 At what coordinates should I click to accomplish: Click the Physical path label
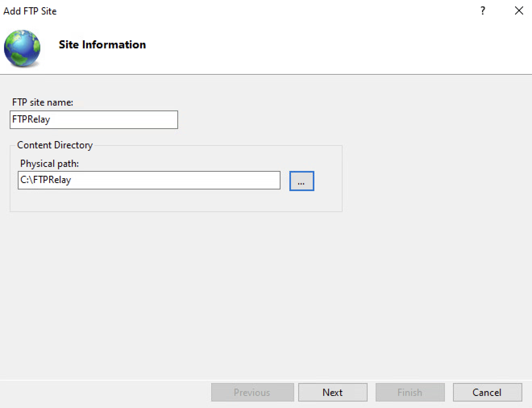(49, 164)
